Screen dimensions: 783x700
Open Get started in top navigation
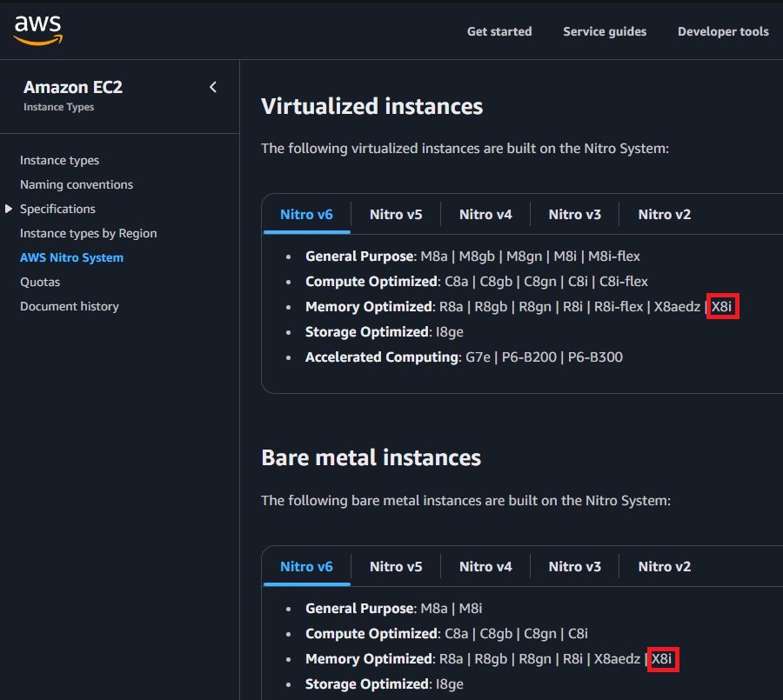point(499,31)
